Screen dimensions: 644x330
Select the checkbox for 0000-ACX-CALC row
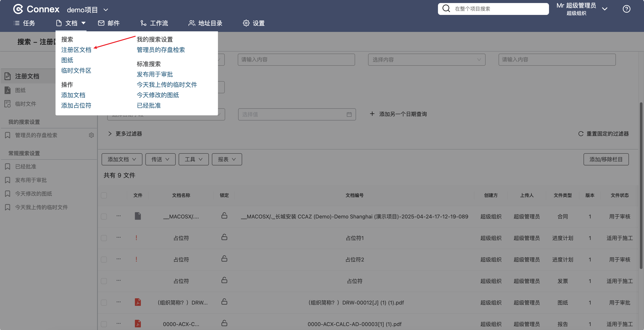coord(104,324)
